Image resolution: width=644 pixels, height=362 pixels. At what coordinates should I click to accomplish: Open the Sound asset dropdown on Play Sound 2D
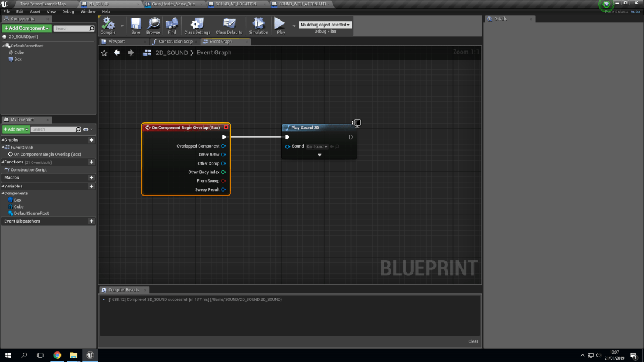(x=317, y=146)
